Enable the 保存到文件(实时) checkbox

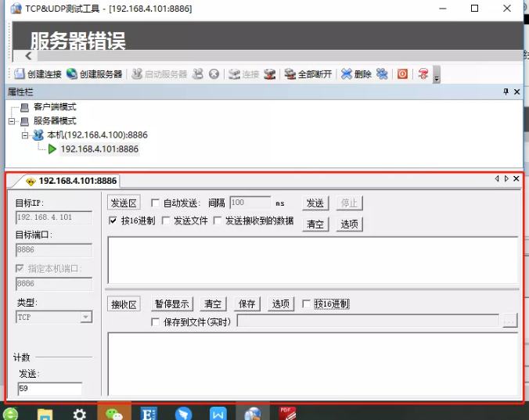coord(155,322)
